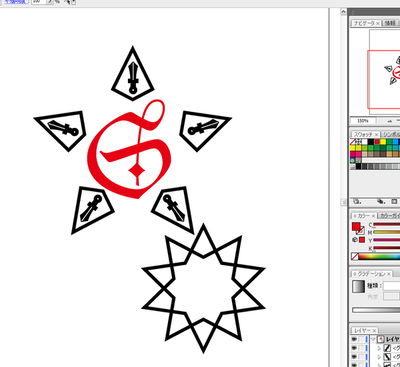This screenshot has height=367, width=400.
Task: Adjust the K black slider in Color panel
Action: pyautogui.click(x=387, y=248)
